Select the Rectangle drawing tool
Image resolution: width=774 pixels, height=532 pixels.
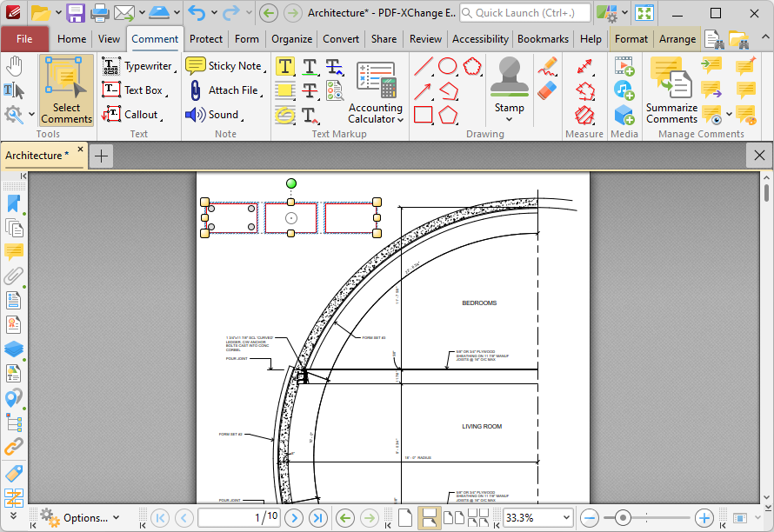tap(424, 115)
